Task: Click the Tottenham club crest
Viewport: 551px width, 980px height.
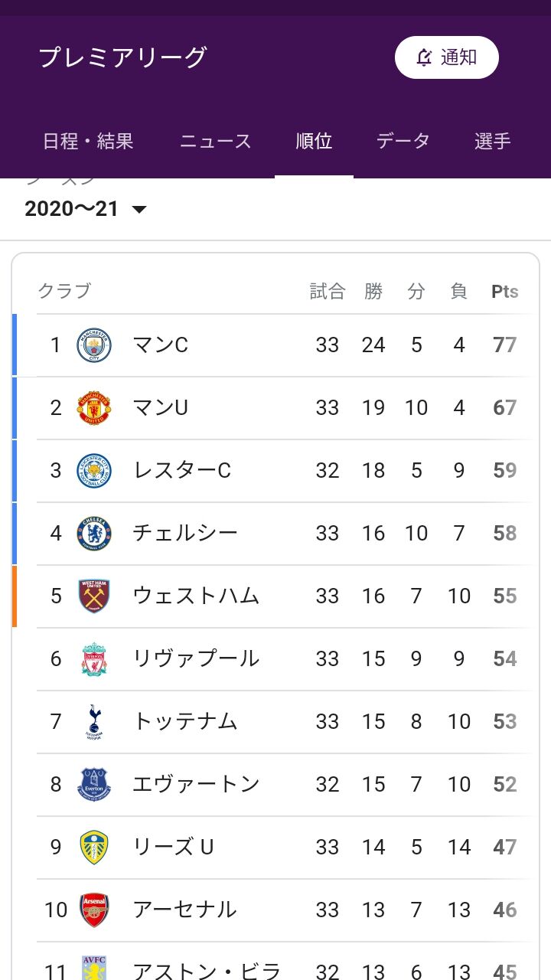Action: (x=94, y=722)
